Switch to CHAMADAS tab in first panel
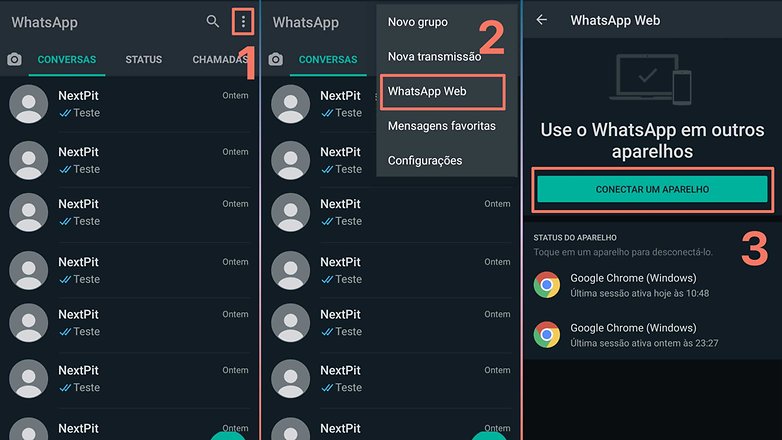Viewport: 782px width, 440px height. 220,59
